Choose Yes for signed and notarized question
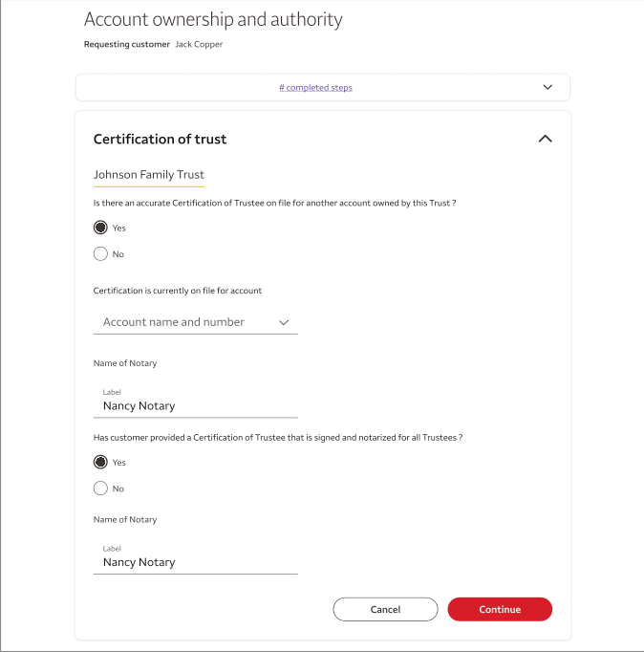This screenshot has height=652, width=644. coord(100,462)
